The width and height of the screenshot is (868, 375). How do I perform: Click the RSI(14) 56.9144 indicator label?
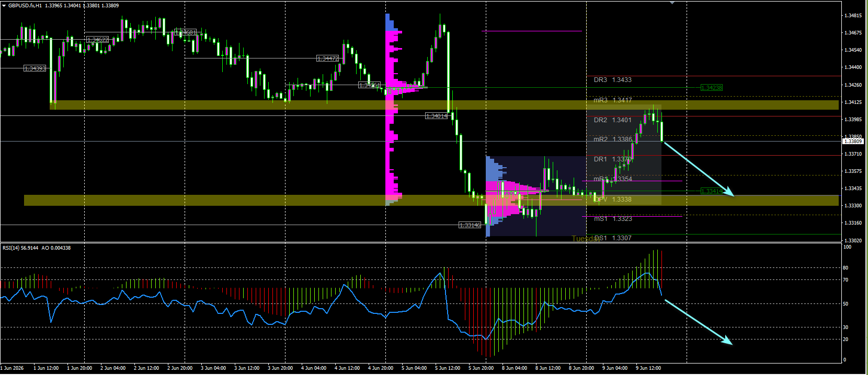click(20, 248)
